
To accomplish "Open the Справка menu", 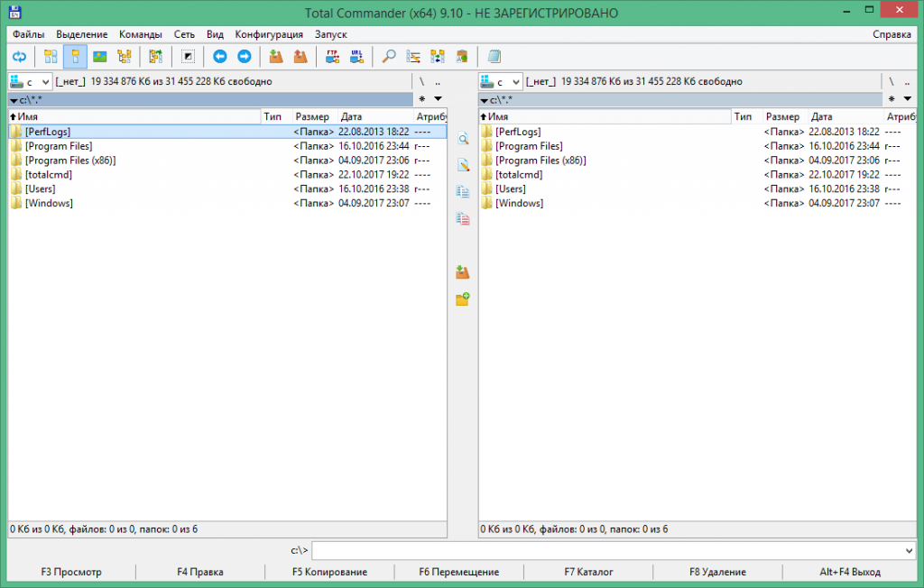I will 892,34.
